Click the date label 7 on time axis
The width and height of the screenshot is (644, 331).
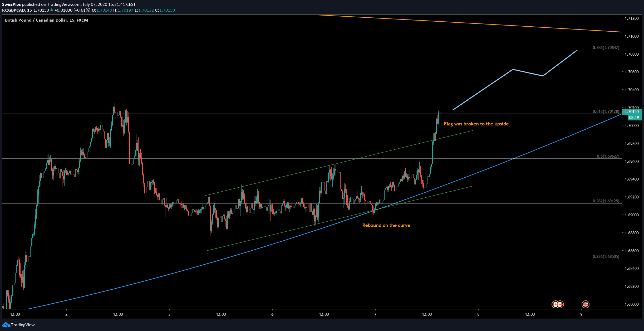[x=375, y=314]
